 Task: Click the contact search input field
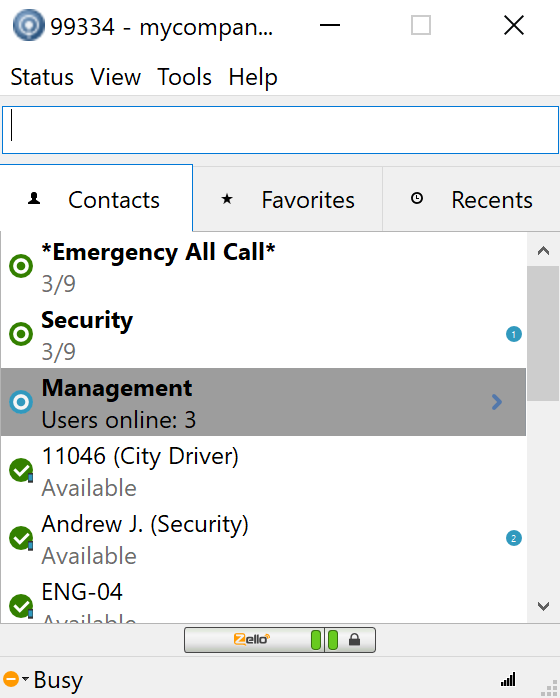tap(280, 130)
